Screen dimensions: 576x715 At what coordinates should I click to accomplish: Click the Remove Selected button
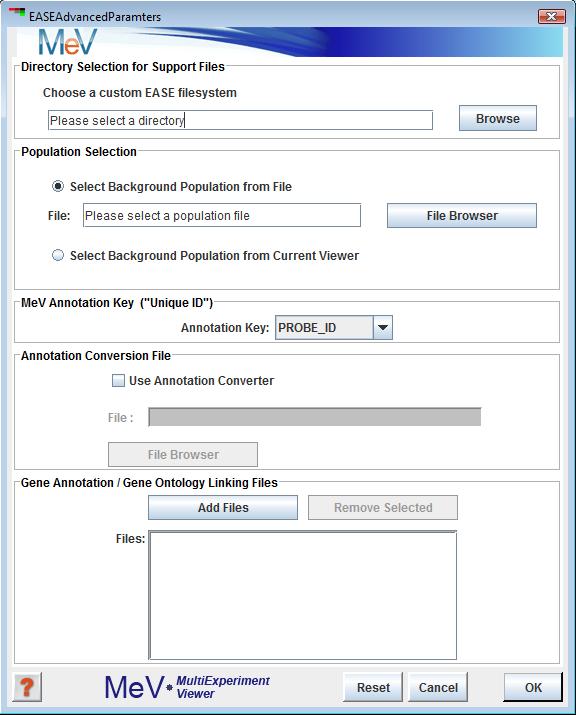(383, 508)
